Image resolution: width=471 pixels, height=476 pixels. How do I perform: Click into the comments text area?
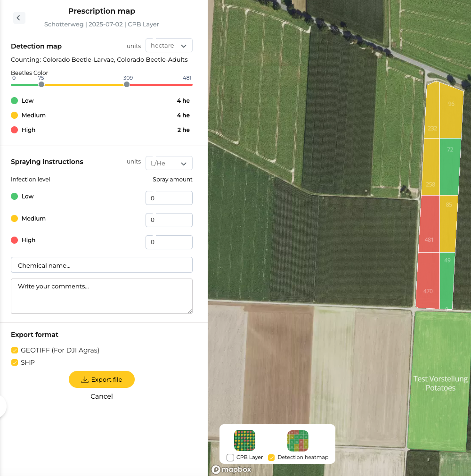pyautogui.click(x=102, y=296)
